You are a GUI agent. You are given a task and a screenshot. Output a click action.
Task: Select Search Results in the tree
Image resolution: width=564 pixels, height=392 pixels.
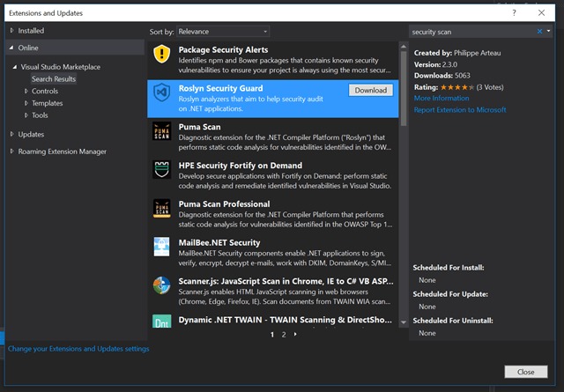(x=55, y=78)
